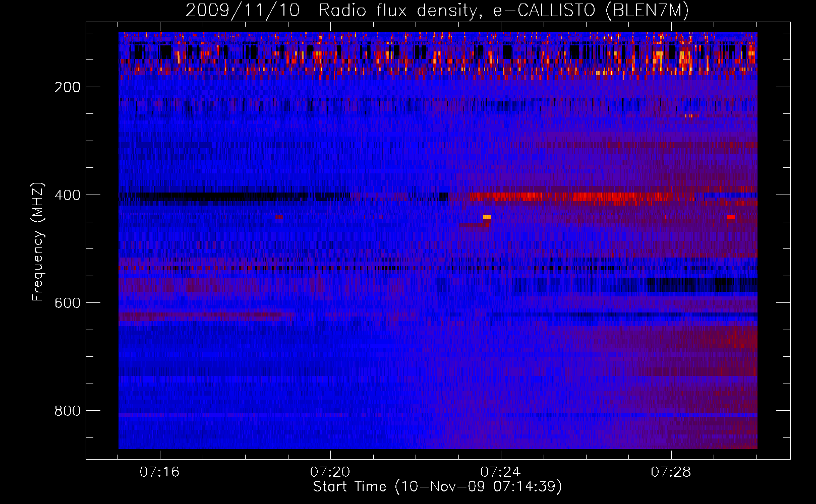Click the Frequency (MHZ) axis title
This screenshot has width=816, height=504.
[x=38, y=242]
